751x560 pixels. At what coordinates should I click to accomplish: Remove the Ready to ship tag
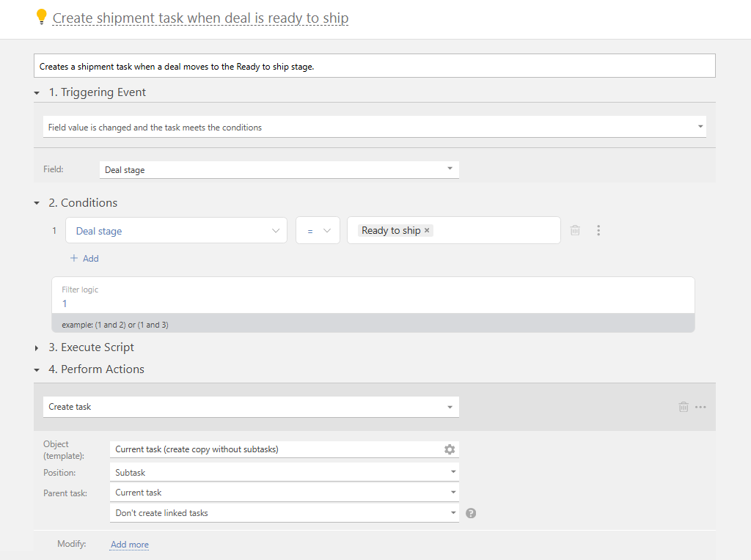[x=427, y=230]
